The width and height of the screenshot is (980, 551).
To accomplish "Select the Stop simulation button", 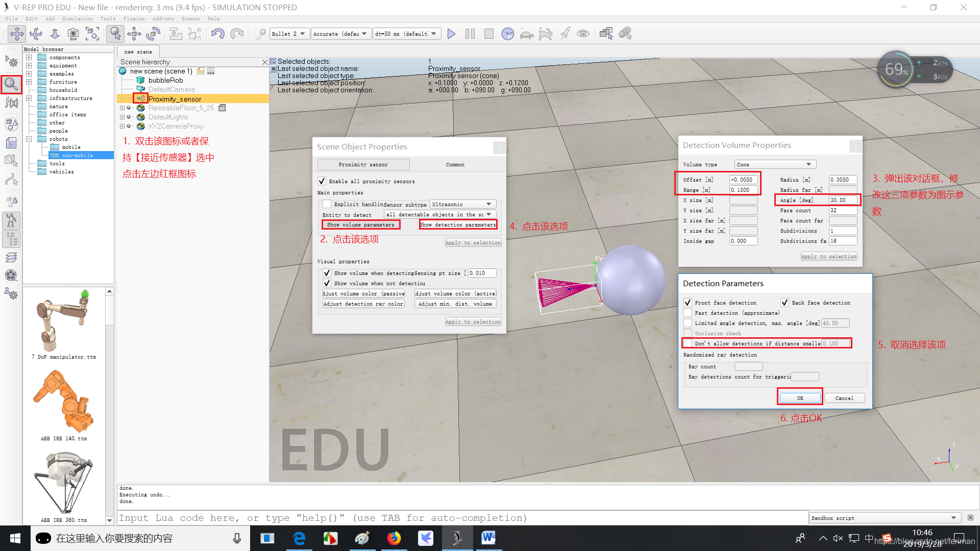I will click(x=488, y=34).
